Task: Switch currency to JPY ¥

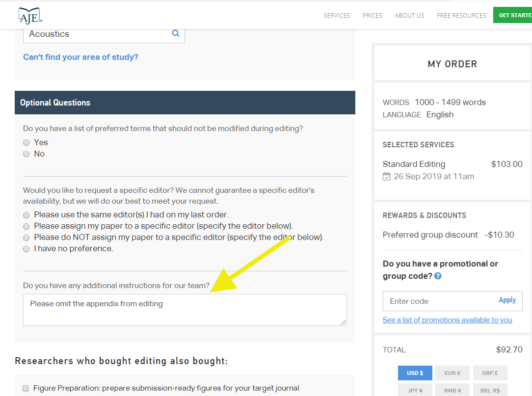Action: coord(415,390)
